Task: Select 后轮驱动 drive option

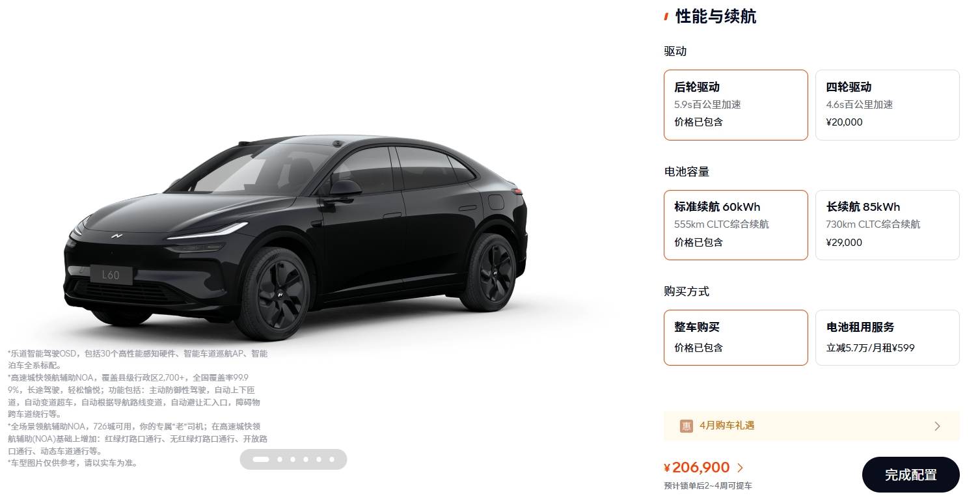Action: pos(736,105)
